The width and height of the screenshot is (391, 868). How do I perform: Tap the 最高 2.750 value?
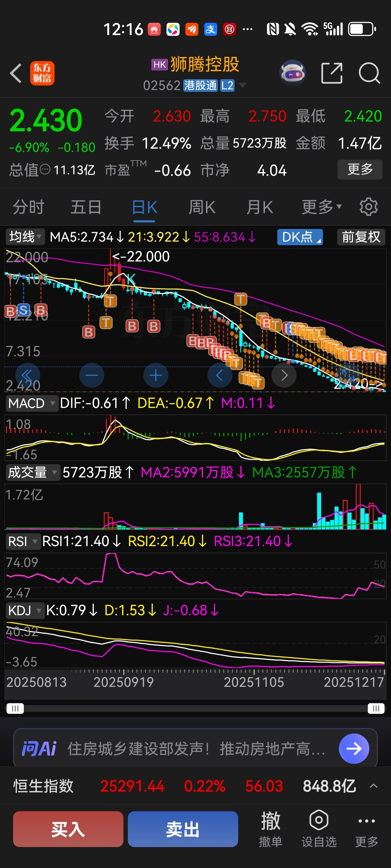(x=267, y=116)
